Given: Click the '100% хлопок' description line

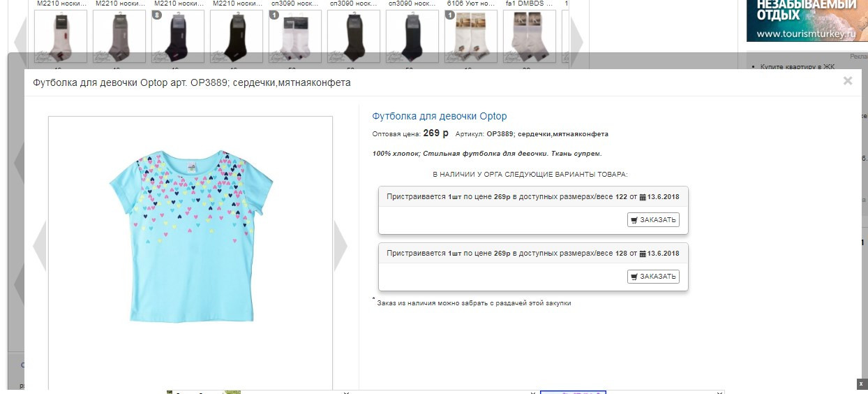Looking at the screenshot, I should click(487, 153).
